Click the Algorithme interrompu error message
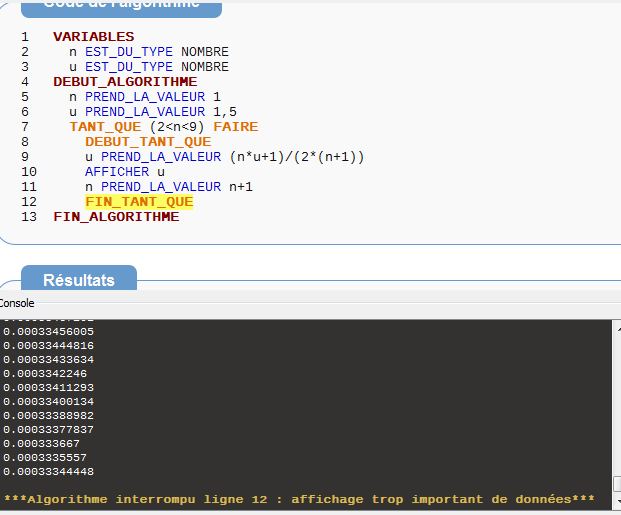This screenshot has height=515, width=621. coord(299,499)
